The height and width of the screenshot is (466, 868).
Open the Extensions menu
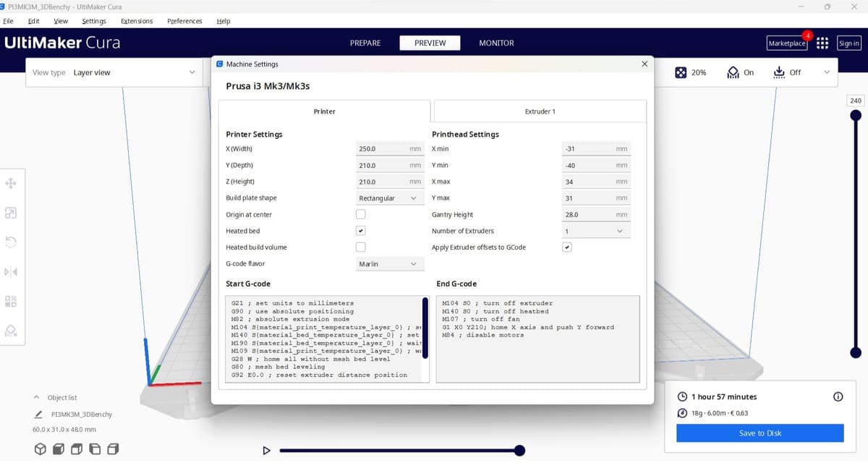pos(137,21)
